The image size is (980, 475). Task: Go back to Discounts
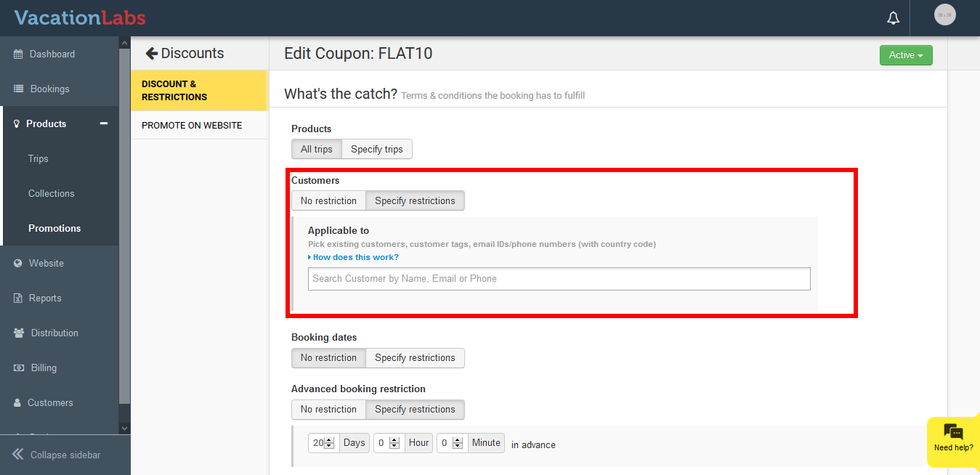coord(185,54)
